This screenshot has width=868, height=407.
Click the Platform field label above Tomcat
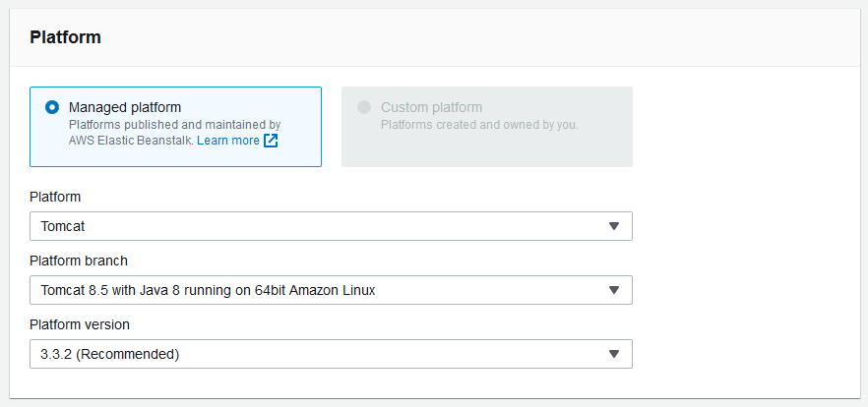tap(55, 197)
